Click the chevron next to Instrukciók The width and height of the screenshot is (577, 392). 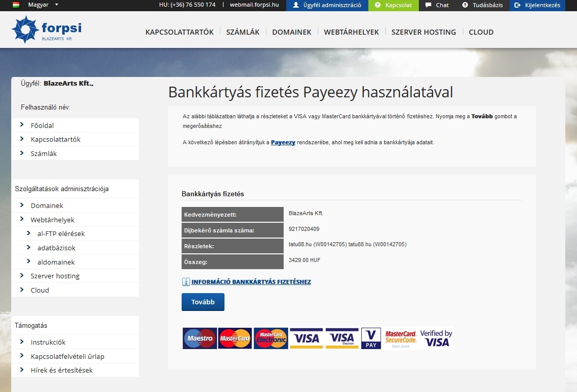(22, 342)
